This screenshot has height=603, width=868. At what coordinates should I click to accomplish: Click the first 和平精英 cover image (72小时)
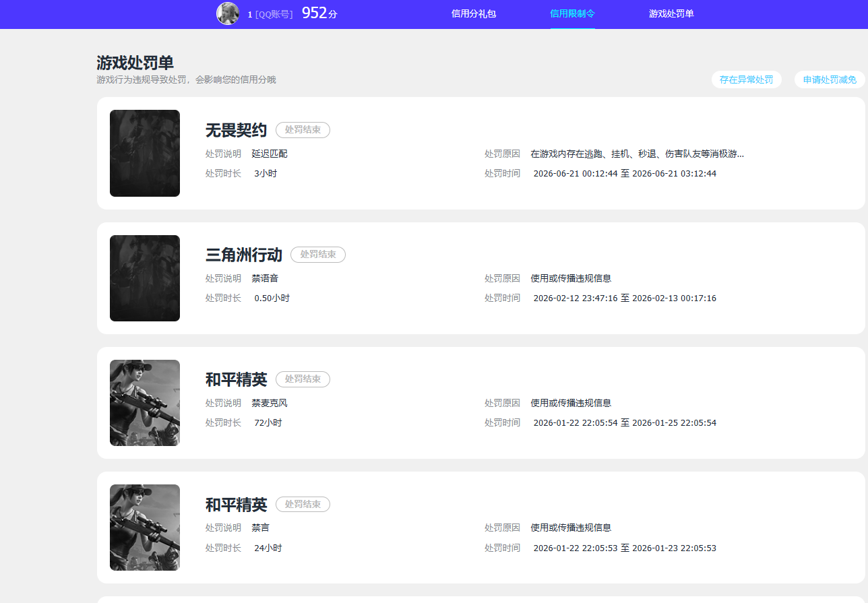tap(145, 403)
